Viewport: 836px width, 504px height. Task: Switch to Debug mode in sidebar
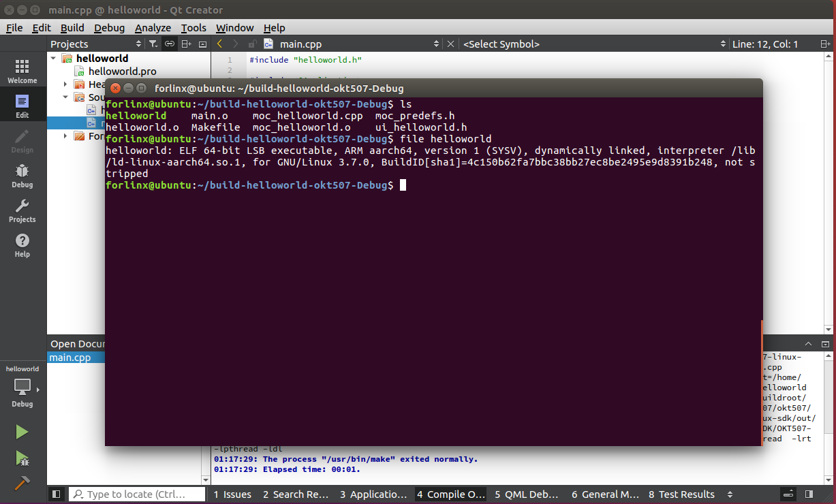22,175
